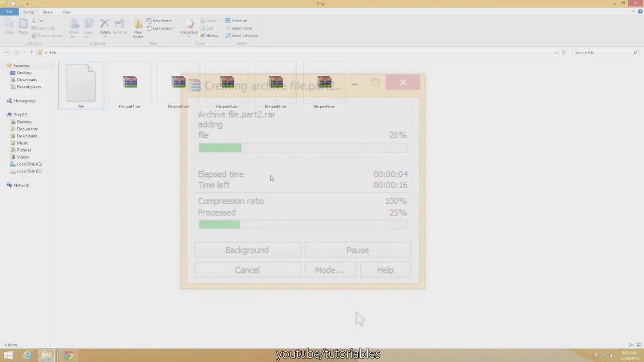Select the file.part1.rar archive
Screen dimensions: 644x362
click(130, 85)
